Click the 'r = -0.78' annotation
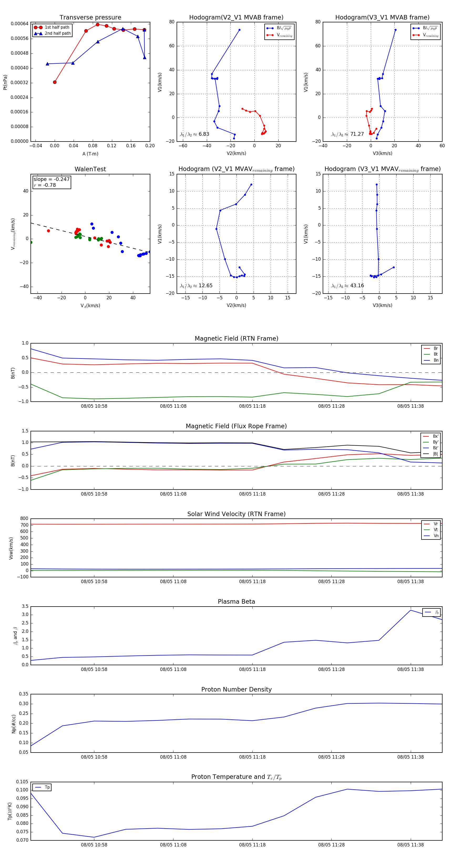This screenshot has width=473, height=868. tap(45, 185)
